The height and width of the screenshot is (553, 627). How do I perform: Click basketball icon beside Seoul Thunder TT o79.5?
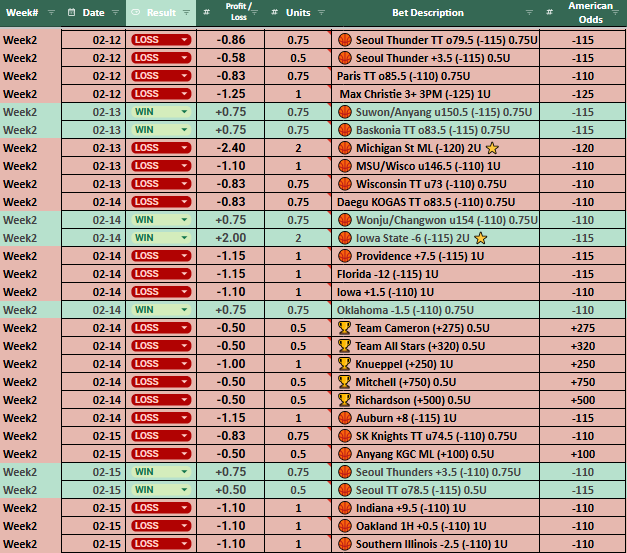click(x=345, y=40)
